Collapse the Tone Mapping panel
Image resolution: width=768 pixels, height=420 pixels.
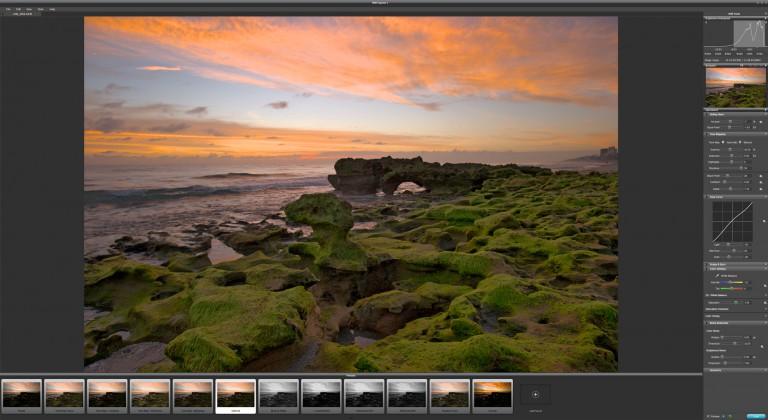pyautogui.click(x=706, y=135)
